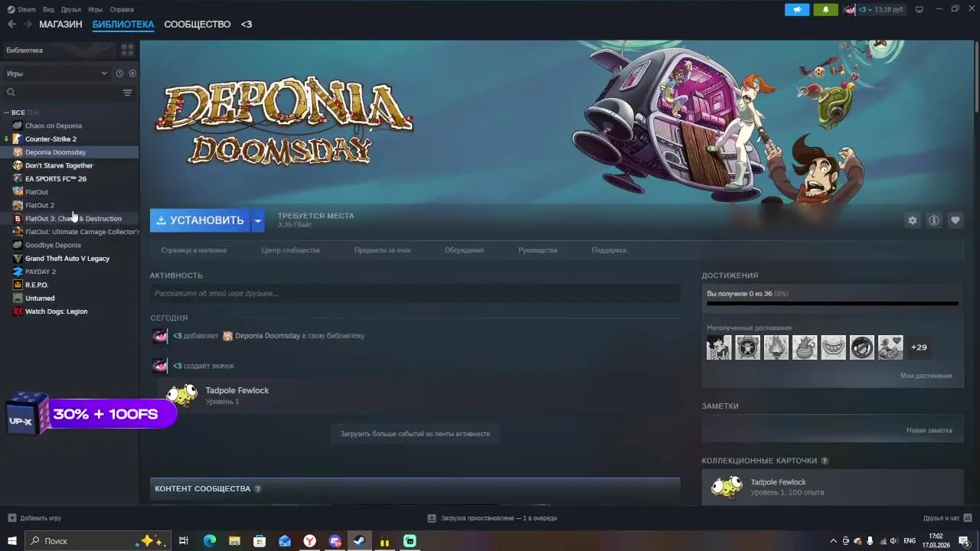Open Yandex Browser in taskbar

coord(309,541)
